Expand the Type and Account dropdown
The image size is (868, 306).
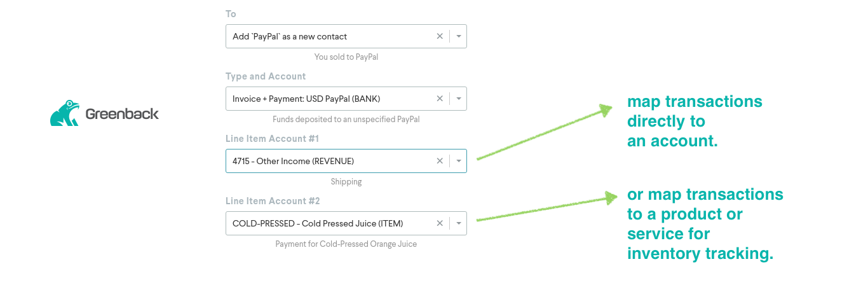(x=459, y=99)
